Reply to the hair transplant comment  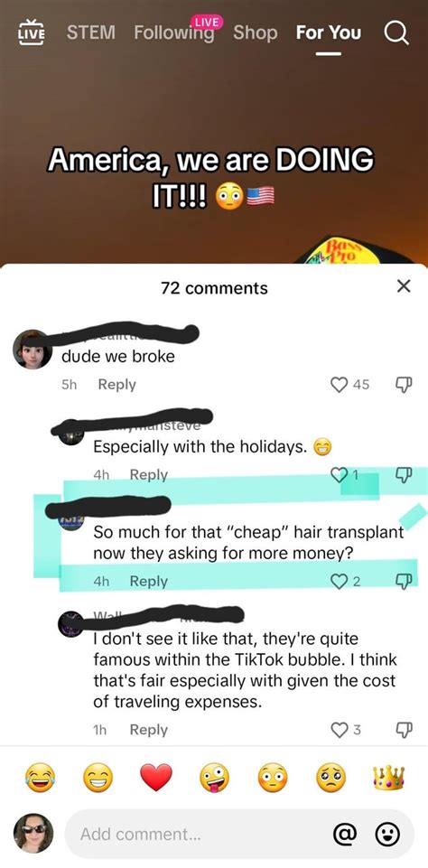[148, 582]
